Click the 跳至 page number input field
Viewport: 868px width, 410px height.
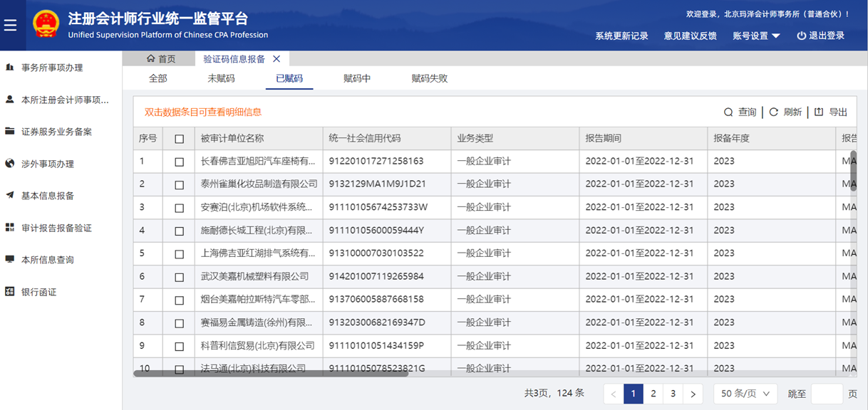pos(827,394)
